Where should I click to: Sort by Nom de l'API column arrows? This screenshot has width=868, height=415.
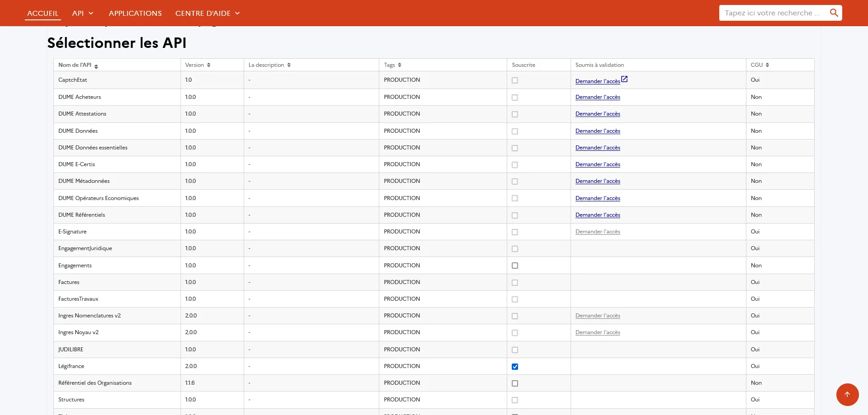tap(96, 66)
